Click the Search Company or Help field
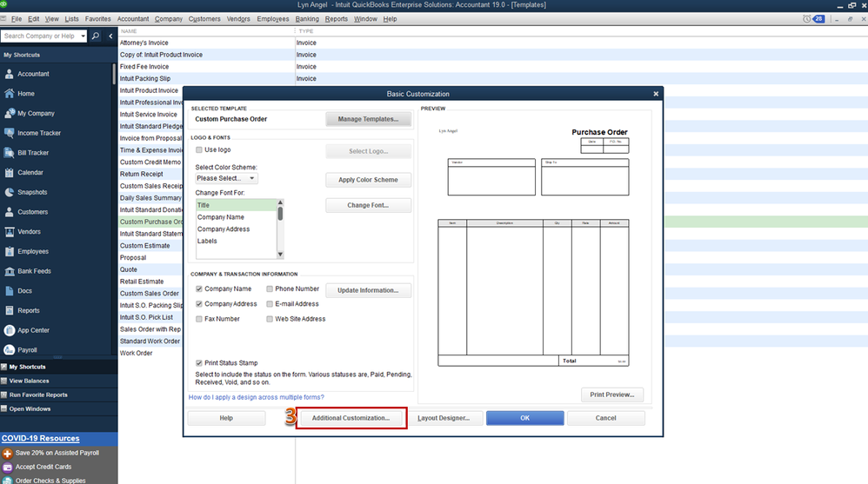This screenshot has width=868, height=484. tap(40, 36)
